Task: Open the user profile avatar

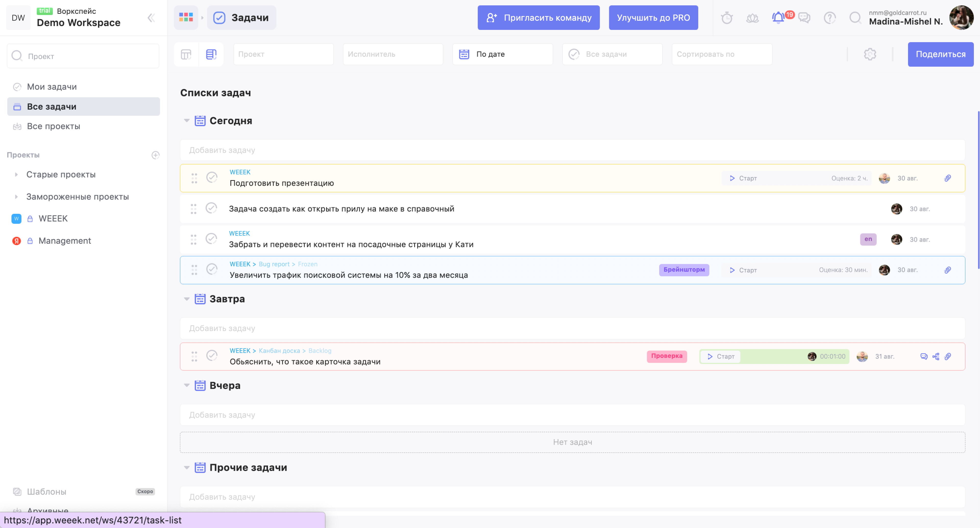Action: tap(961, 18)
